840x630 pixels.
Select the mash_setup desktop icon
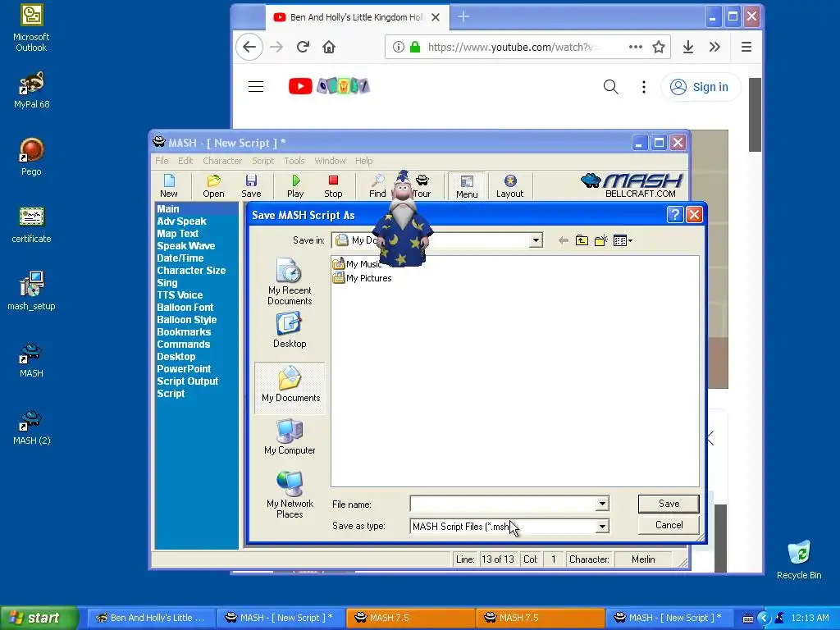(32, 291)
